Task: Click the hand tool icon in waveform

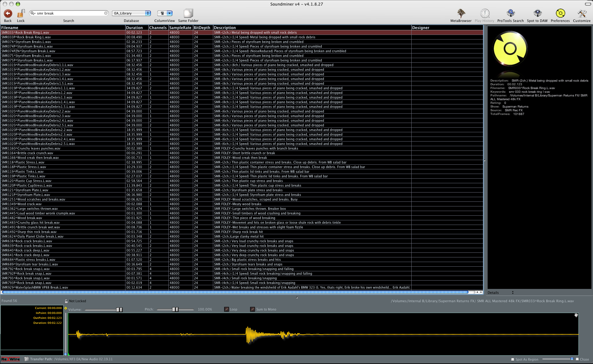Action: [576, 315]
